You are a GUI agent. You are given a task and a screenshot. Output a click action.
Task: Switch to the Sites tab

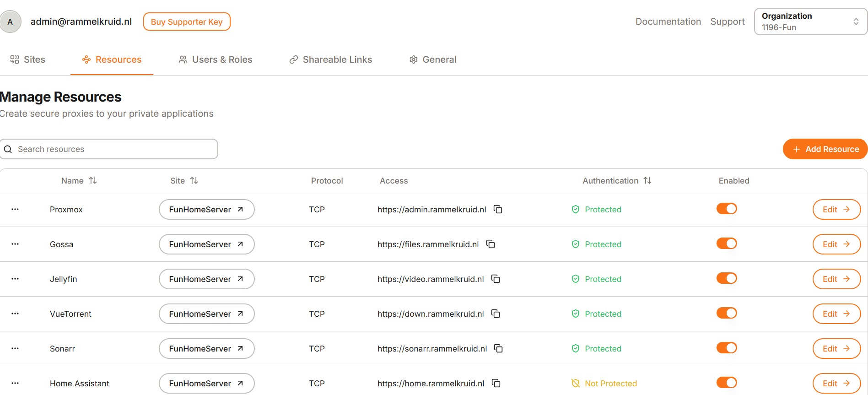(28, 60)
